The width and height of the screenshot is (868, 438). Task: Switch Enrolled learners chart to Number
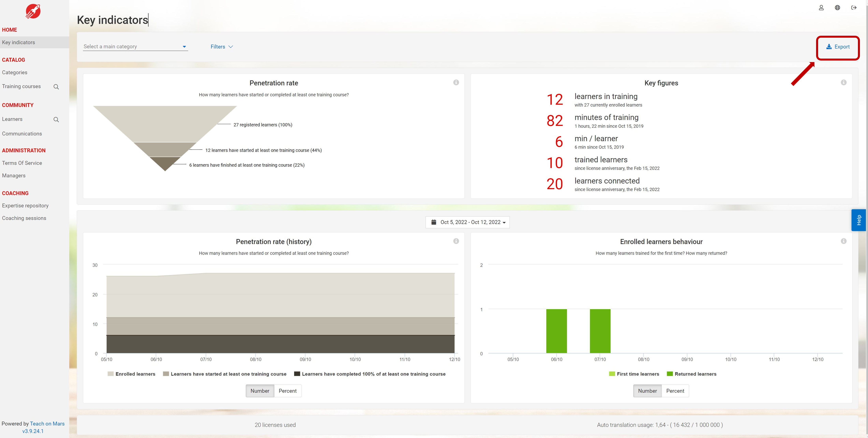pyautogui.click(x=647, y=391)
